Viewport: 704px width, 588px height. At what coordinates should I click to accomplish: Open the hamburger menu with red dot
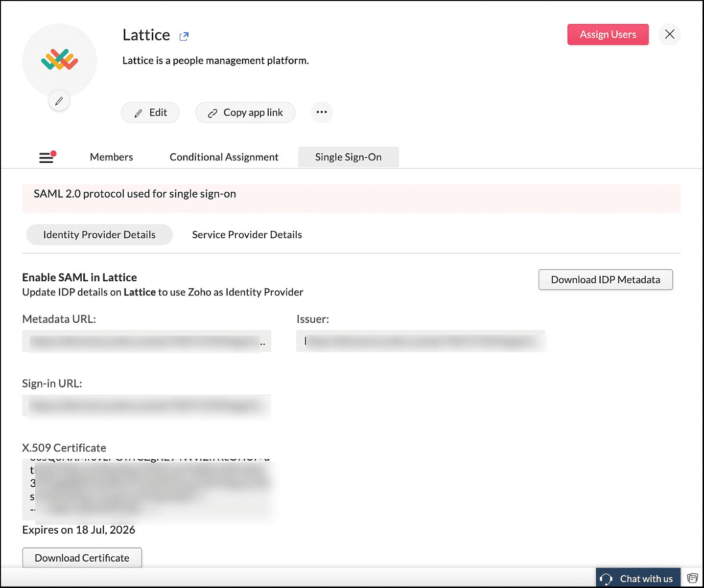pyautogui.click(x=47, y=157)
